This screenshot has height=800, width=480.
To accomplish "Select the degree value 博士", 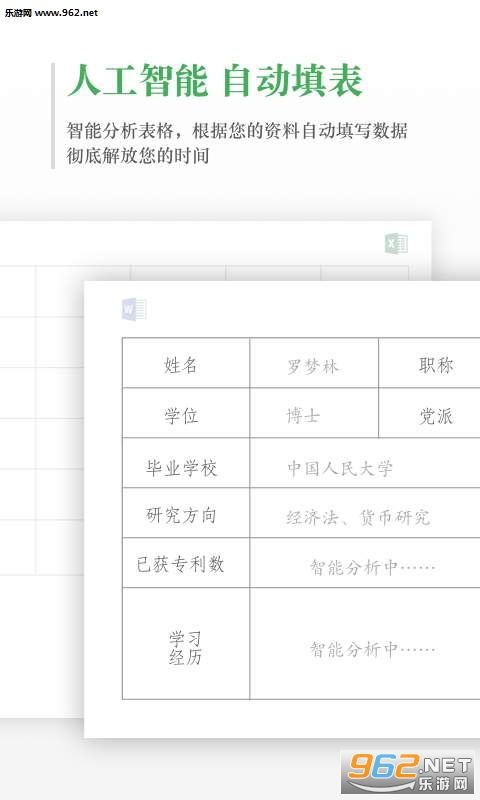I will coord(303,415).
